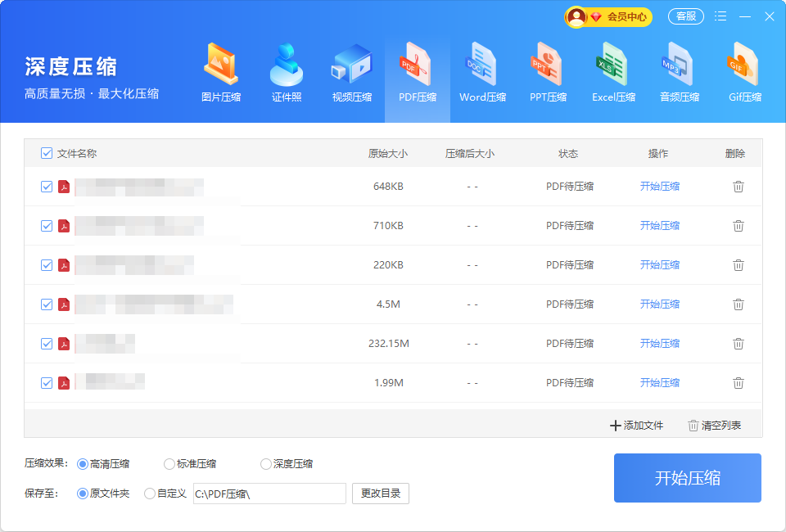Screen dimensions: 786x532
Task: Uncheck the 文件名称 select-all checkbox
Action: click(47, 153)
